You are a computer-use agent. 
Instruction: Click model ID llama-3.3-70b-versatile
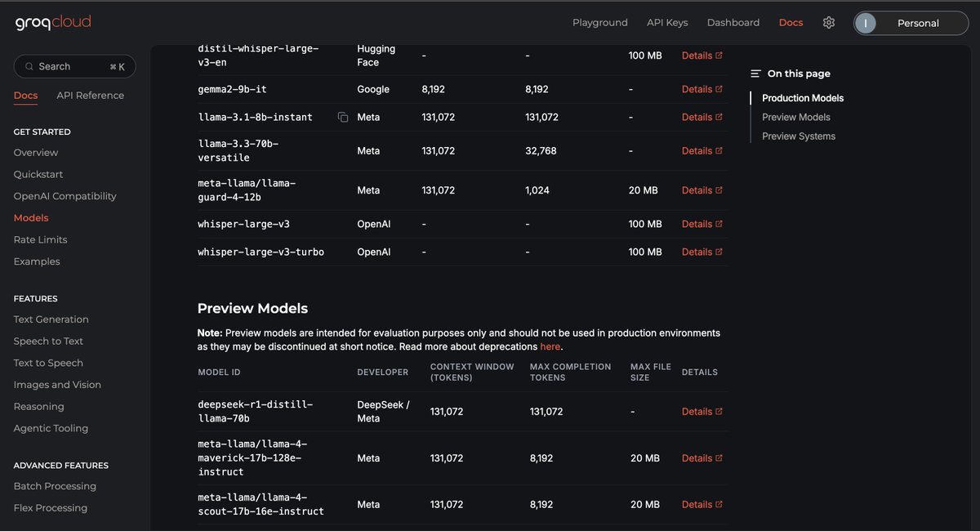coord(238,150)
